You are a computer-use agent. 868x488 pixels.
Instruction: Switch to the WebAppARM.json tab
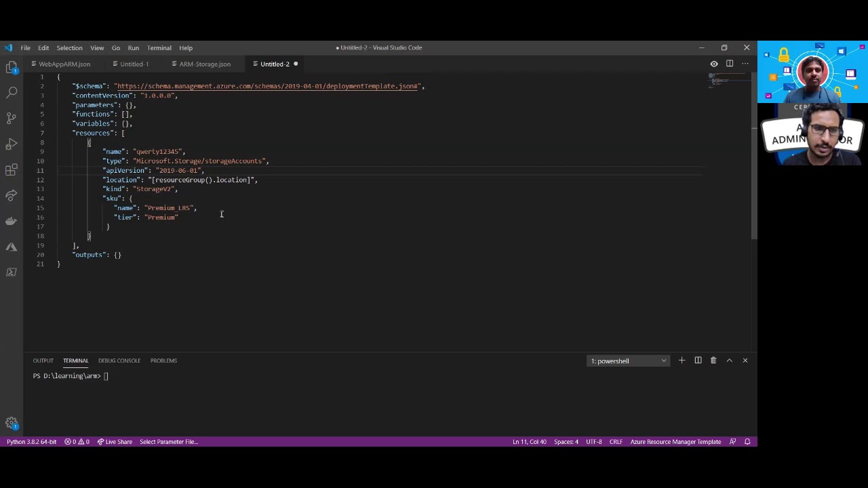coord(64,64)
